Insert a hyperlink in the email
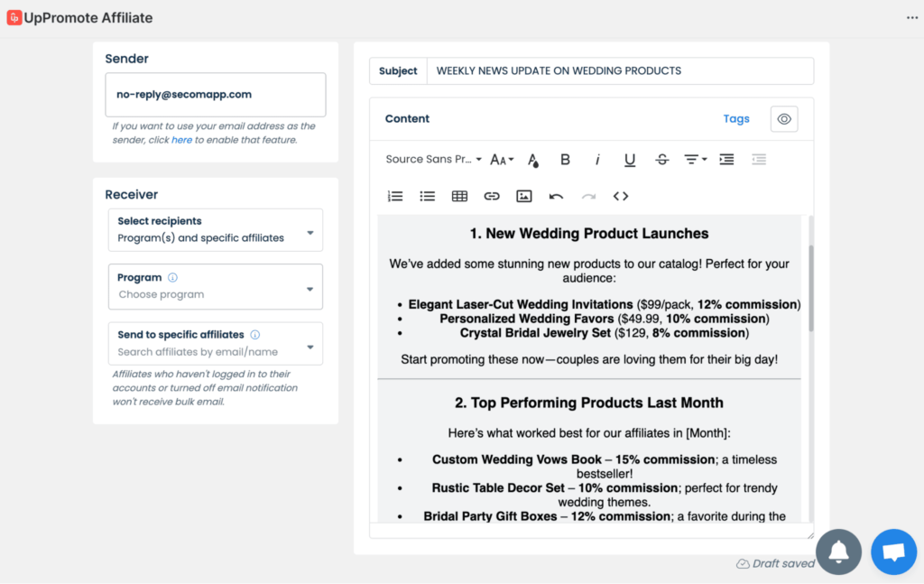 [492, 196]
